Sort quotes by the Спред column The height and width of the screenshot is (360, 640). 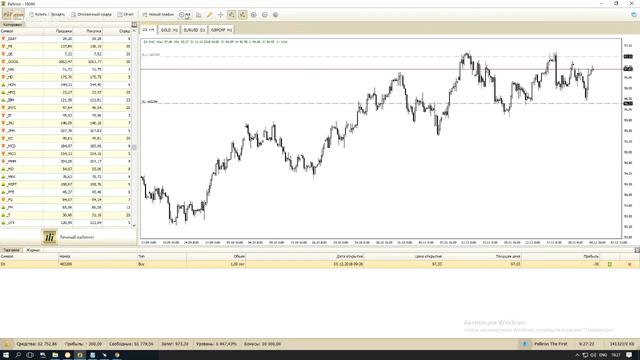click(117, 31)
